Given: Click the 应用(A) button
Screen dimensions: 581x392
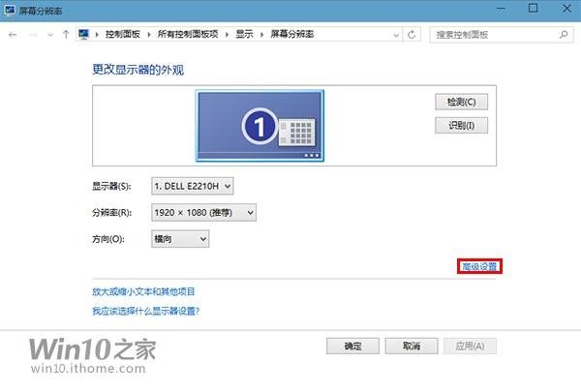Looking at the screenshot, I should click(x=470, y=347).
